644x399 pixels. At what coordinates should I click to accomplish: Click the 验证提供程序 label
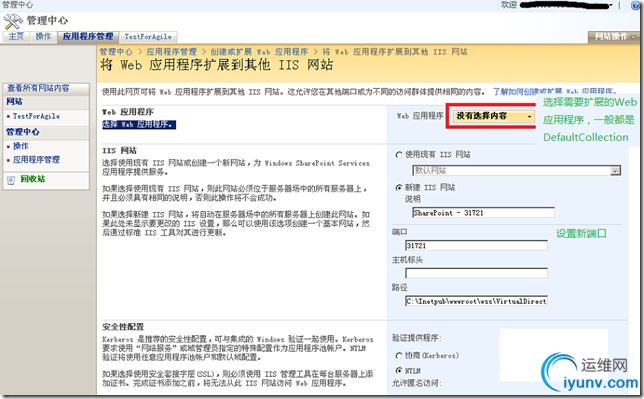(x=416, y=338)
